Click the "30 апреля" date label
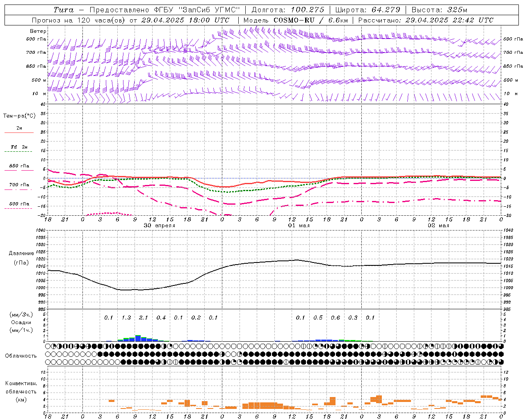The image size is (525, 420). pos(160,226)
